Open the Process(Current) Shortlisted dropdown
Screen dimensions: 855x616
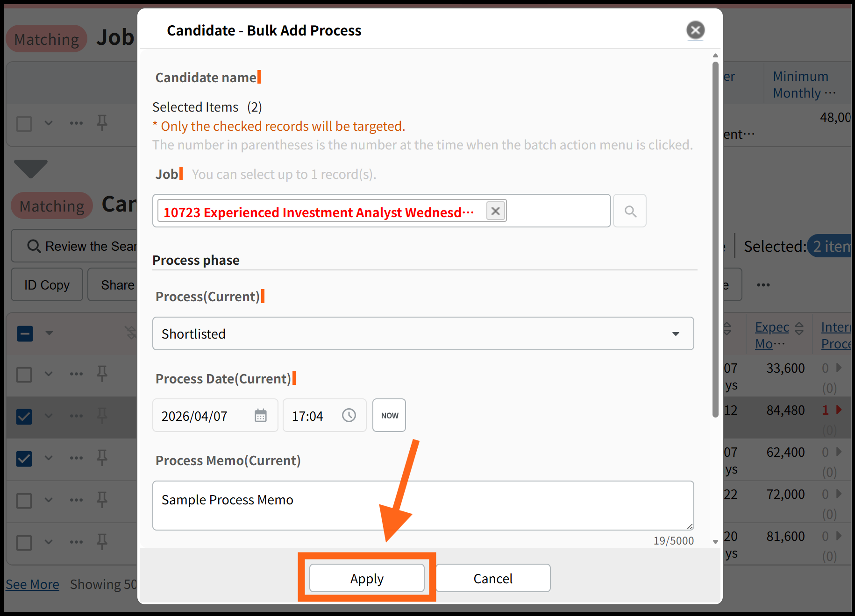[x=423, y=333]
